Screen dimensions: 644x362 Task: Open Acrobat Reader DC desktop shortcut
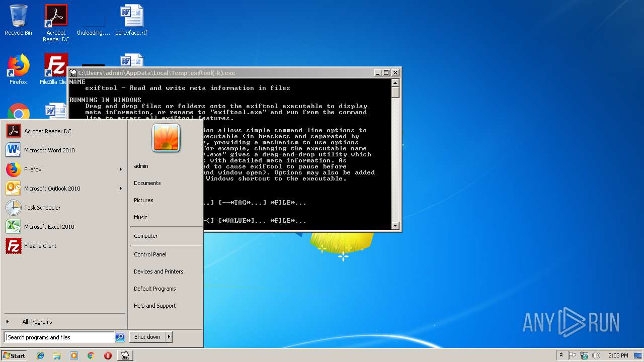pyautogui.click(x=56, y=23)
